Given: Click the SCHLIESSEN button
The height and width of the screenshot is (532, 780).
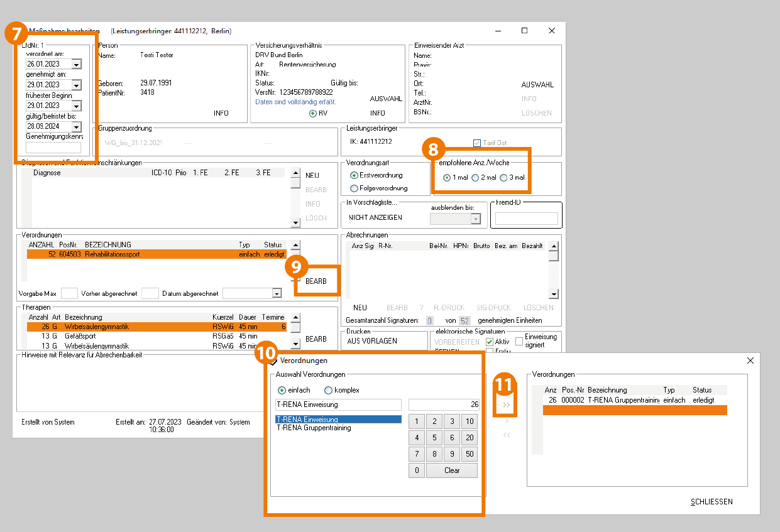Looking at the screenshot, I should [x=711, y=502].
